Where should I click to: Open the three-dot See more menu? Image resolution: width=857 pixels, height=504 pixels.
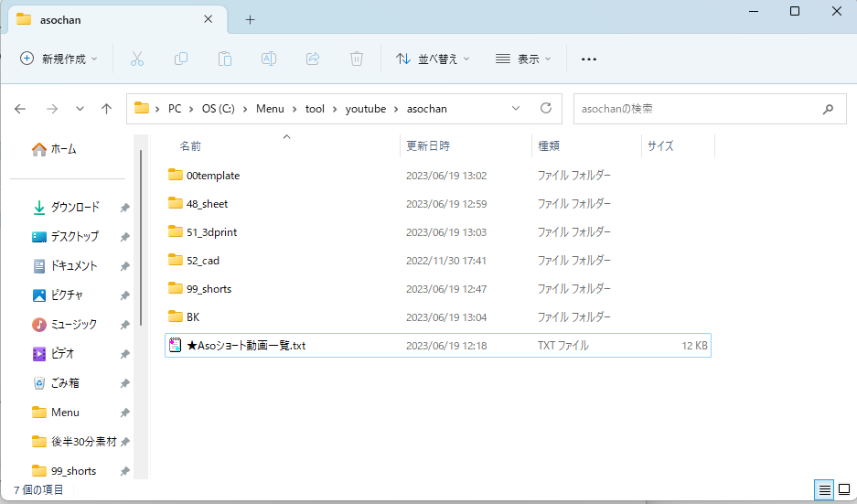pyautogui.click(x=589, y=59)
